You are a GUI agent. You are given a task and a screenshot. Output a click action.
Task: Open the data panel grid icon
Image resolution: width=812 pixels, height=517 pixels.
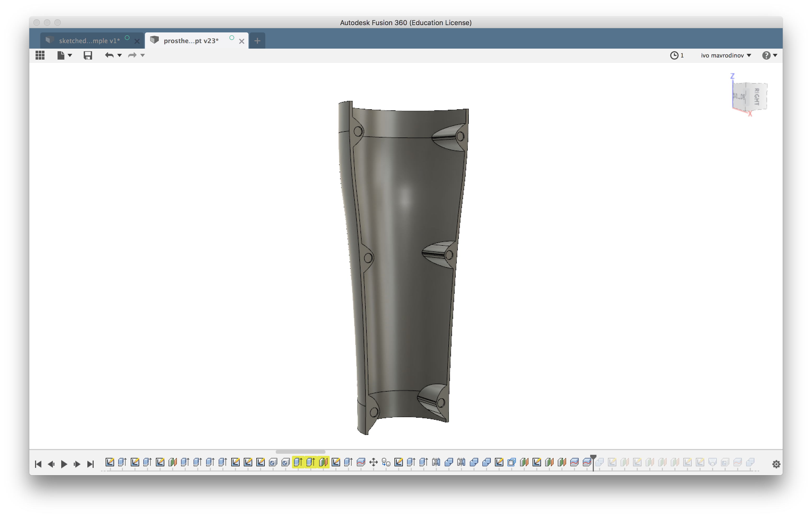click(x=40, y=55)
